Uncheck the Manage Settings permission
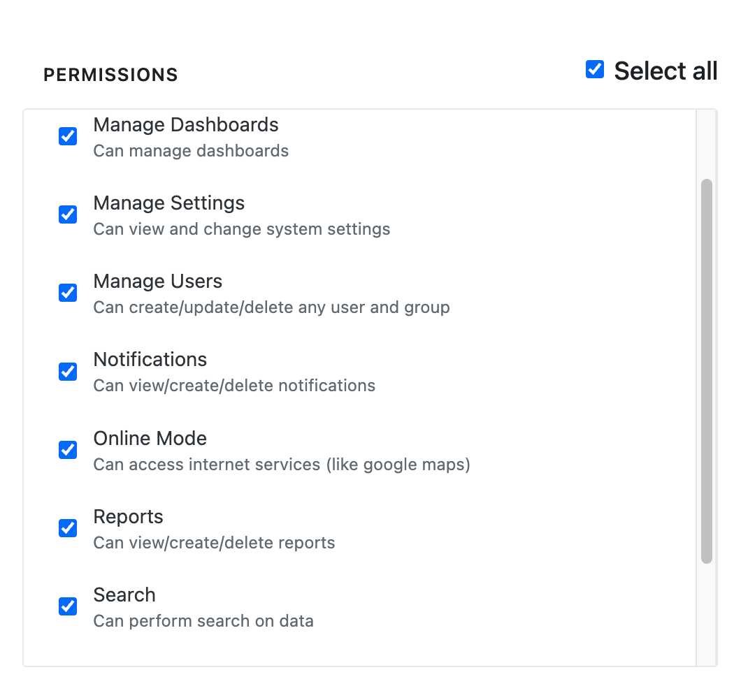This screenshot has width=734, height=700. pyautogui.click(x=68, y=214)
